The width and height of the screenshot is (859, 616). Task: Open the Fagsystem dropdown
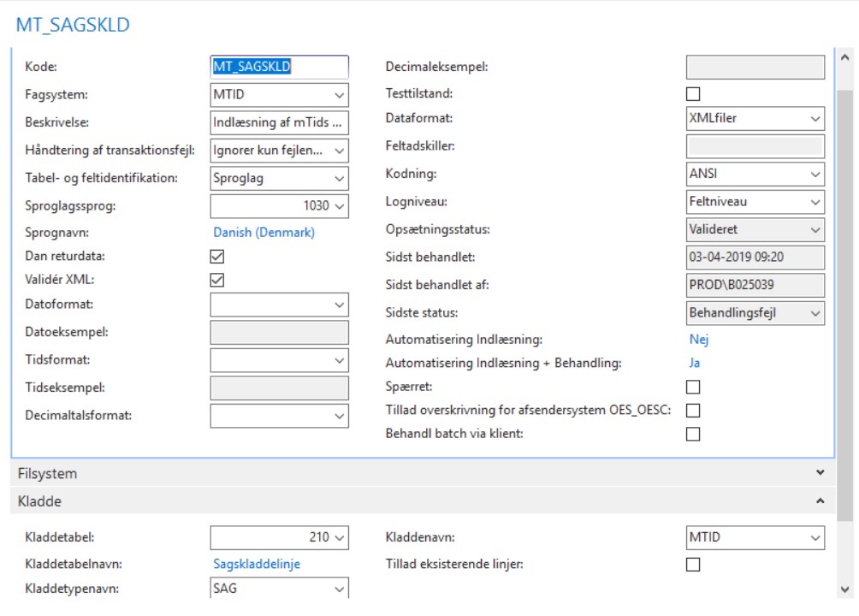340,95
